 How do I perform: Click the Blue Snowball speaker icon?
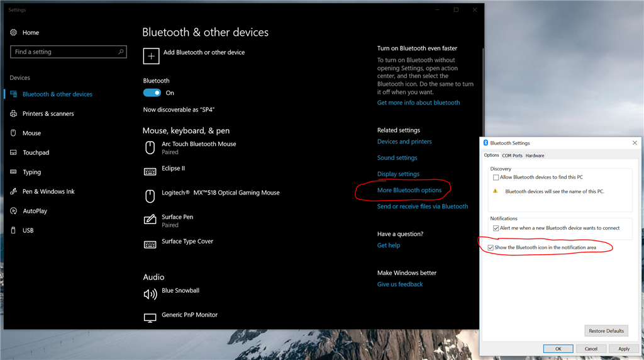click(x=150, y=294)
